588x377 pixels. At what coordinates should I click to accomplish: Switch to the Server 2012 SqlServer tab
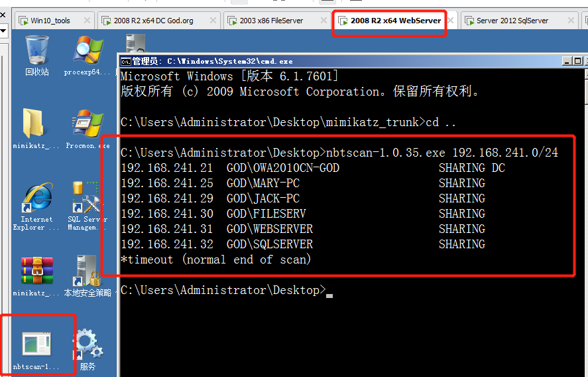[x=512, y=21]
